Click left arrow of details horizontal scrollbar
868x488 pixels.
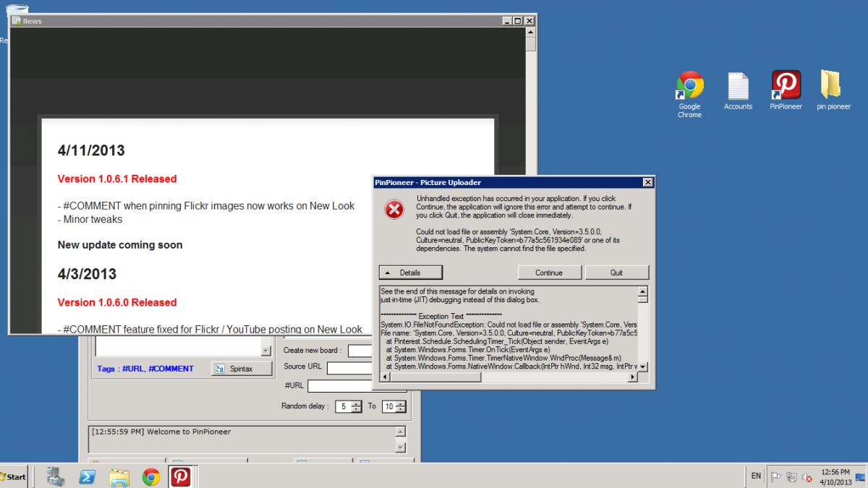(x=385, y=377)
